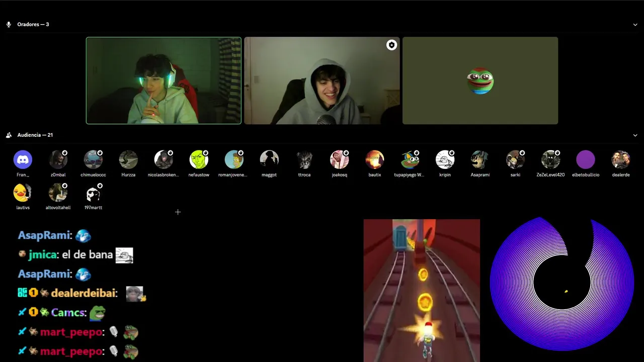Click the sketch emote after "el de bana"
The height and width of the screenshot is (362, 644).
tap(124, 255)
